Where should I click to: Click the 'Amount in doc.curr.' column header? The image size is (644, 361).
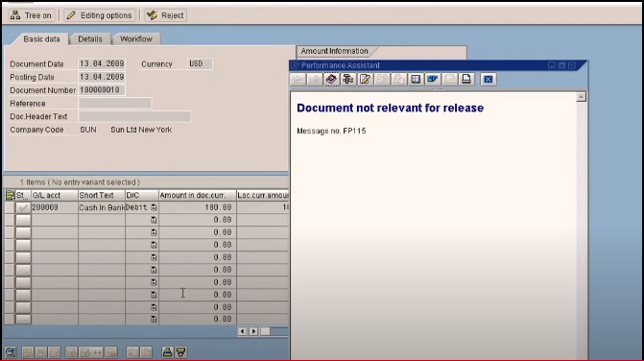[x=198, y=195]
